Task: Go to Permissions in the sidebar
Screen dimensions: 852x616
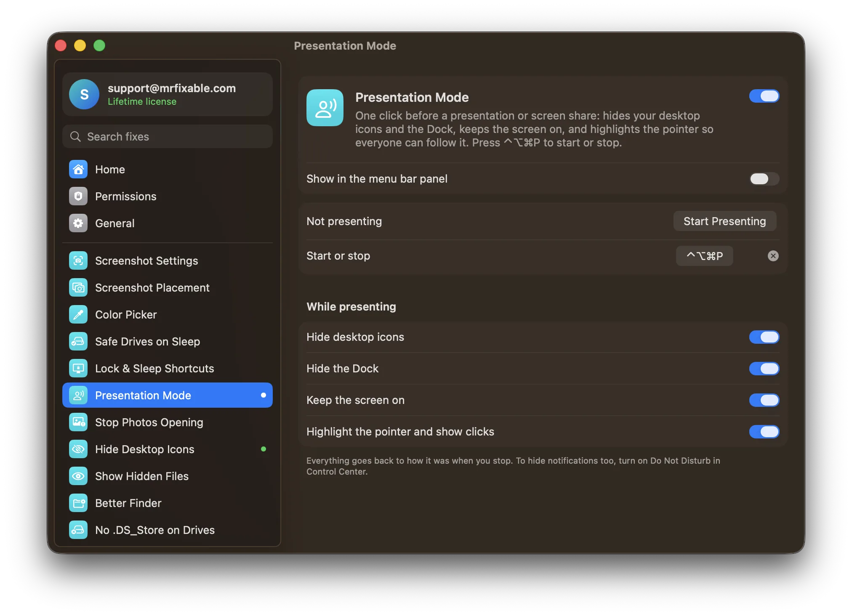Action: coord(168,196)
